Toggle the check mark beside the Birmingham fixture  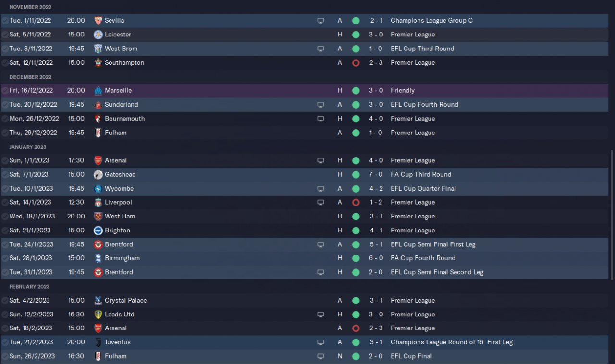[5, 258]
